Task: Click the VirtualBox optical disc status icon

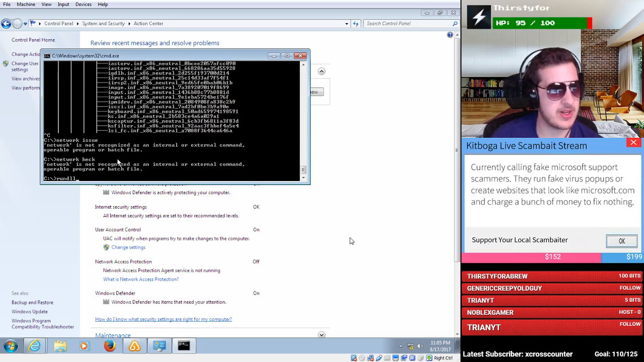Action: coord(362,358)
